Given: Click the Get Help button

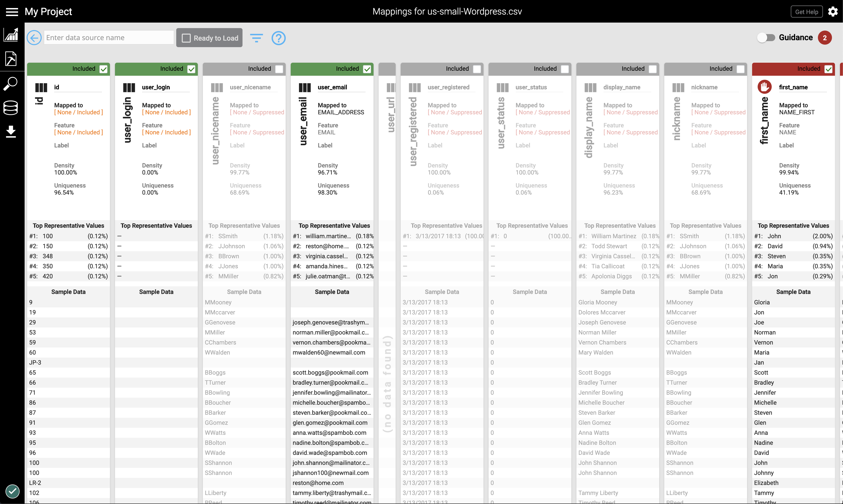Looking at the screenshot, I should coord(806,12).
